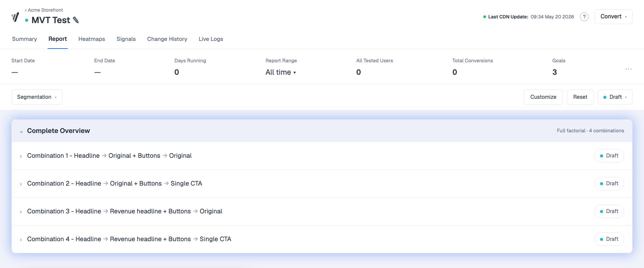Click the Start Date label
Screen dimensions: 644x268
coord(23,61)
